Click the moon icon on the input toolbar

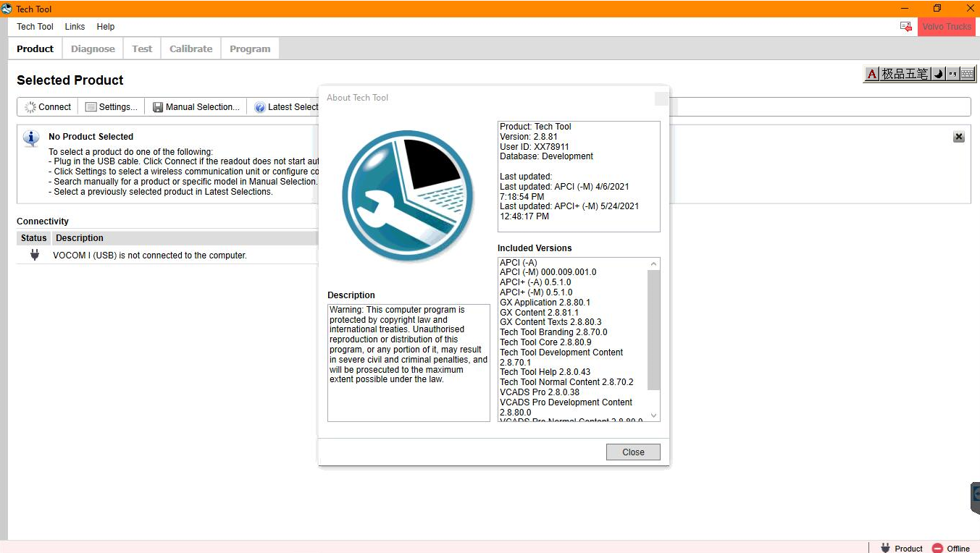point(937,73)
